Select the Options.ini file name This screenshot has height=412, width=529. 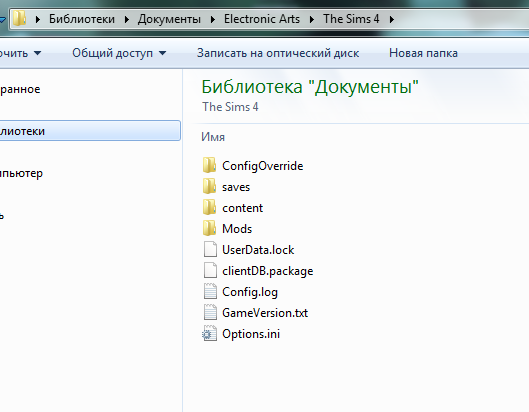(x=251, y=334)
